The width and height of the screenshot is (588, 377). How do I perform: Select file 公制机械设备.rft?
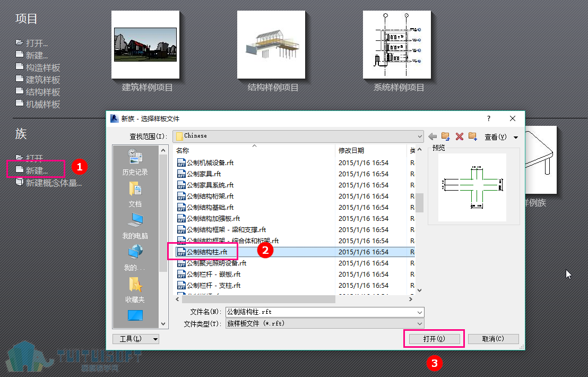pyautogui.click(x=205, y=163)
